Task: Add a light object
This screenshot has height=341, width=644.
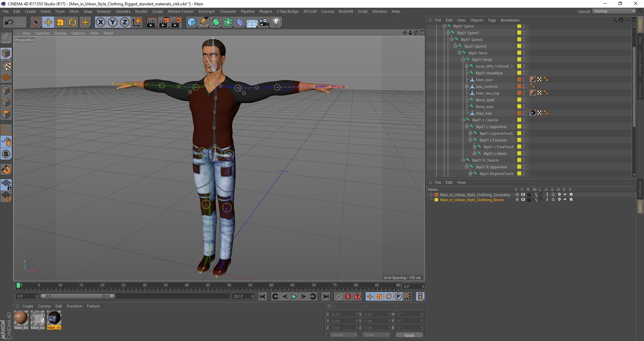Action: [276, 22]
